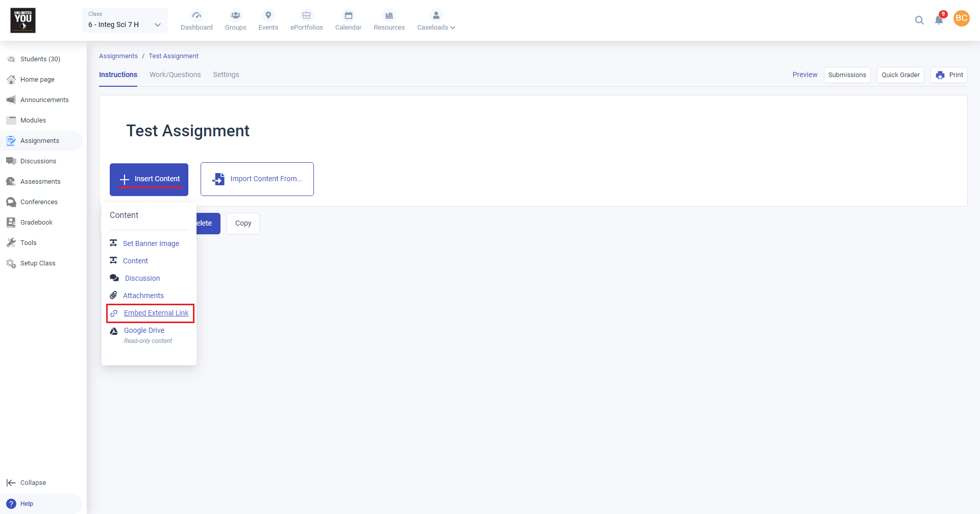980x514 pixels.
Task: Click the Modules folder icon
Action: [x=11, y=120]
